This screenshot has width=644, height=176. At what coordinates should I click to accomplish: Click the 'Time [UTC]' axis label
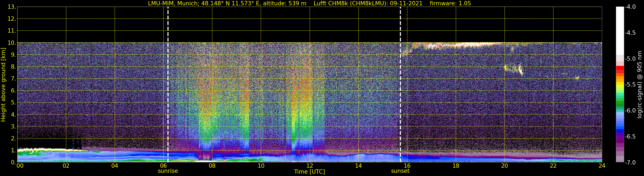pos(310,172)
